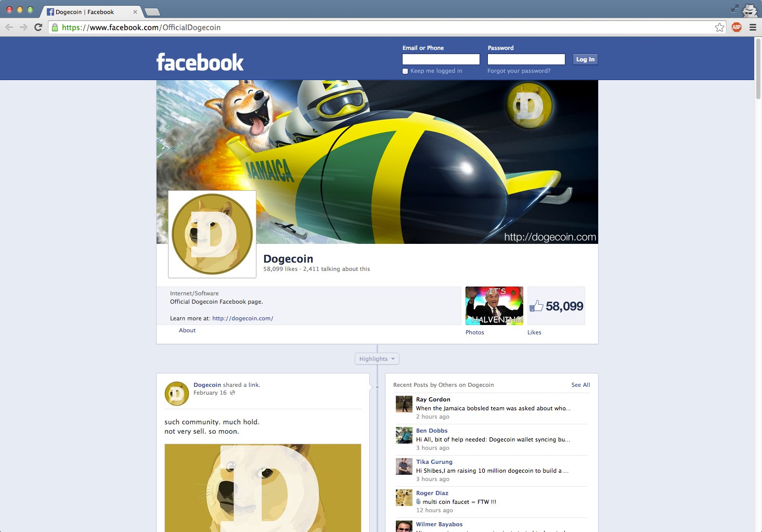
Task: Open Tika Gurung's name link
Action: click(434, 462)
